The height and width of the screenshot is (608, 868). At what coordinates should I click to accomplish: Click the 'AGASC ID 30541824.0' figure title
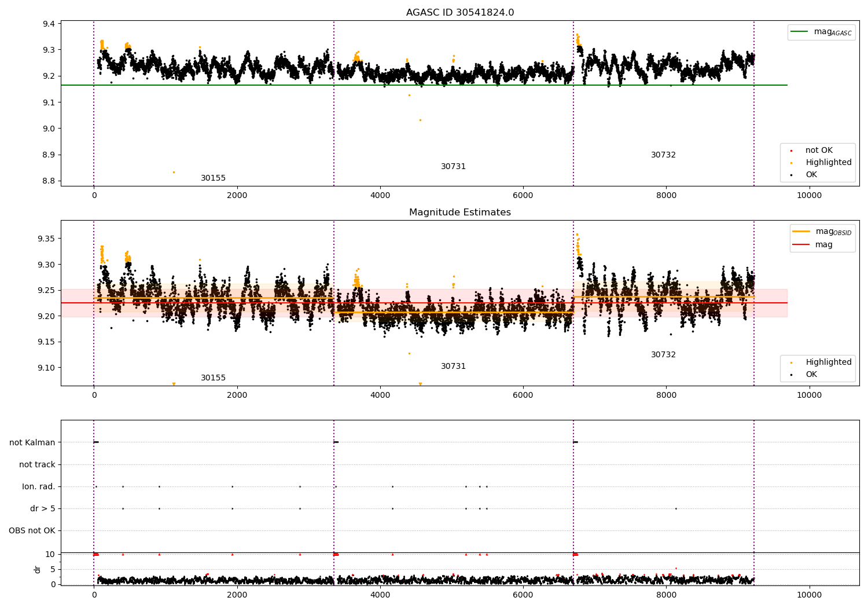coord(460,13)
